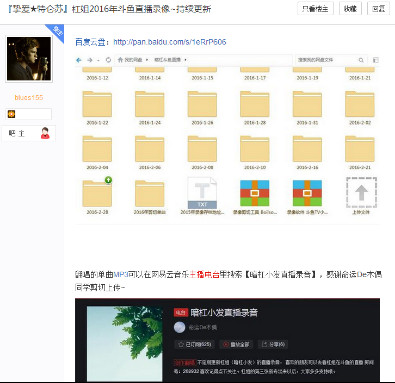Click the 楼主 corner ribbon badge
395x383 pixels.
pos(57,32)
